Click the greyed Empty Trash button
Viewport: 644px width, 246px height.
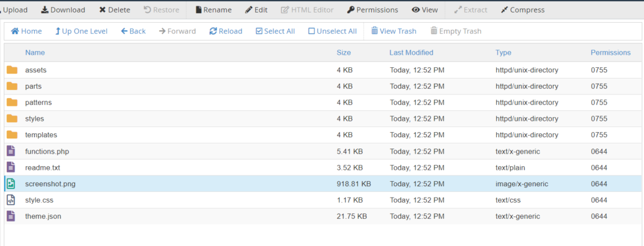point(456,31)
